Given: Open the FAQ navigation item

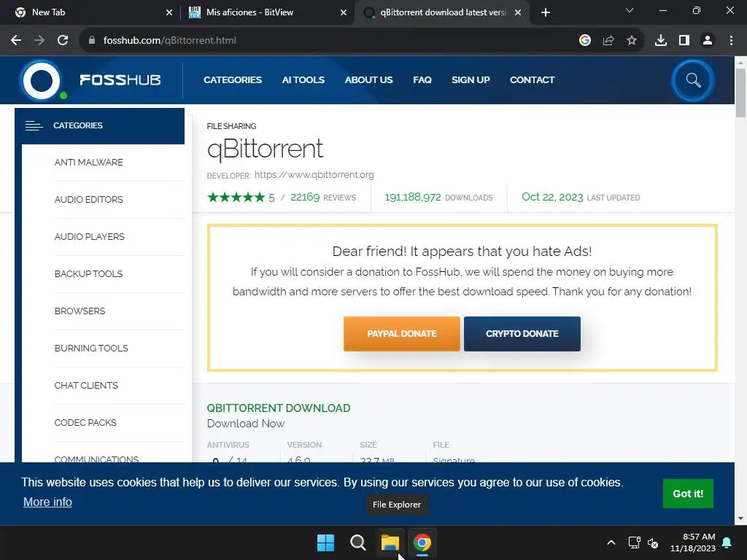Looking at the screenshot, I should [422, 80].
